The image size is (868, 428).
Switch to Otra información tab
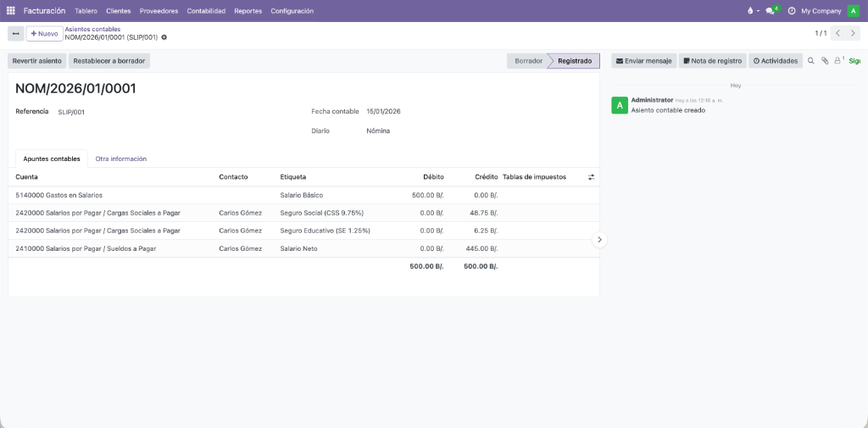[120, 158]
